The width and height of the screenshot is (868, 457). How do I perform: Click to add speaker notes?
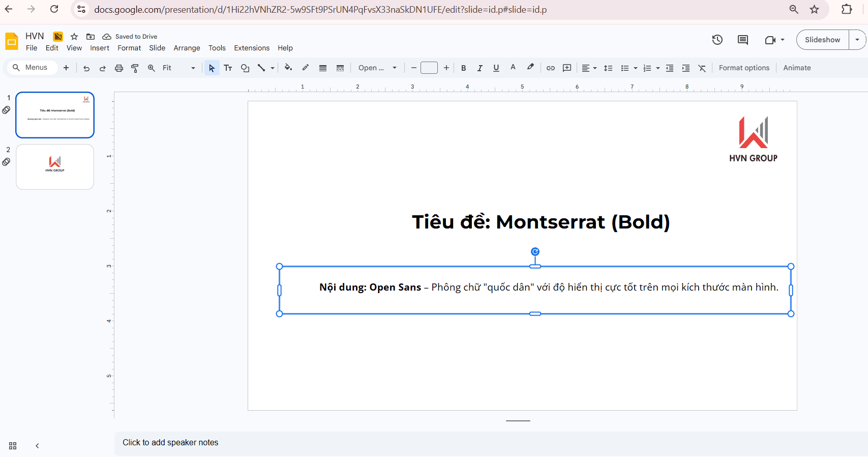coord(170,443)
